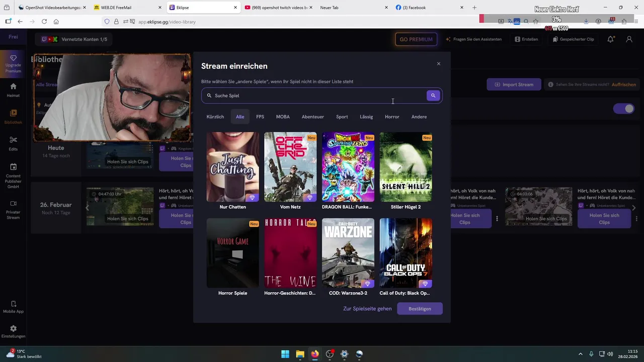The width and height of the screenshot is (644, 362).
Task: Select the Horror Game thumbnail
Action: pos(233,253)
